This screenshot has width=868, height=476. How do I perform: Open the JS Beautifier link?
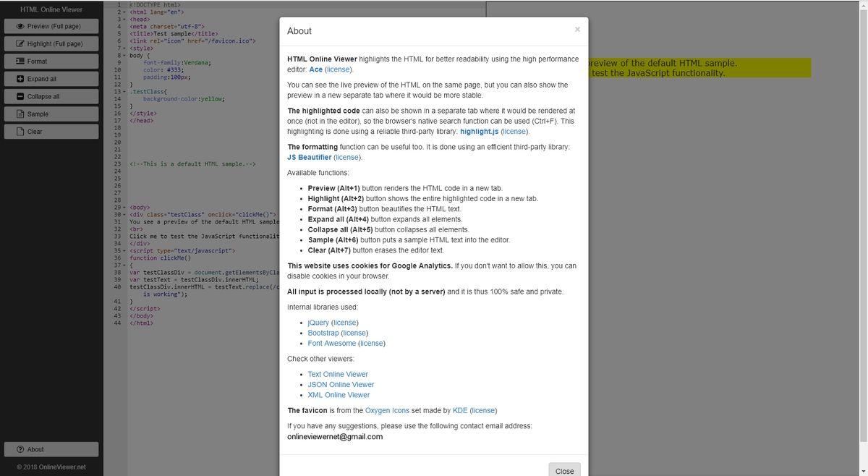309,157
